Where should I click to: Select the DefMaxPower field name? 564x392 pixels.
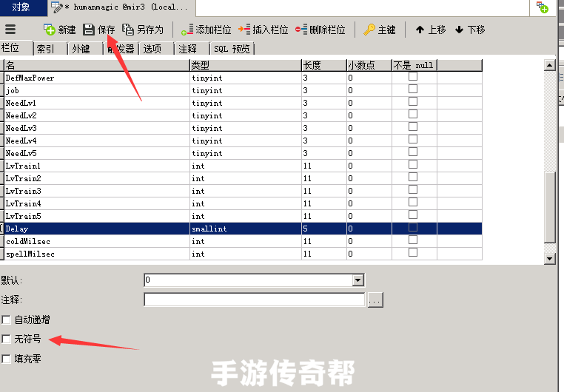(x=30, y=78)
